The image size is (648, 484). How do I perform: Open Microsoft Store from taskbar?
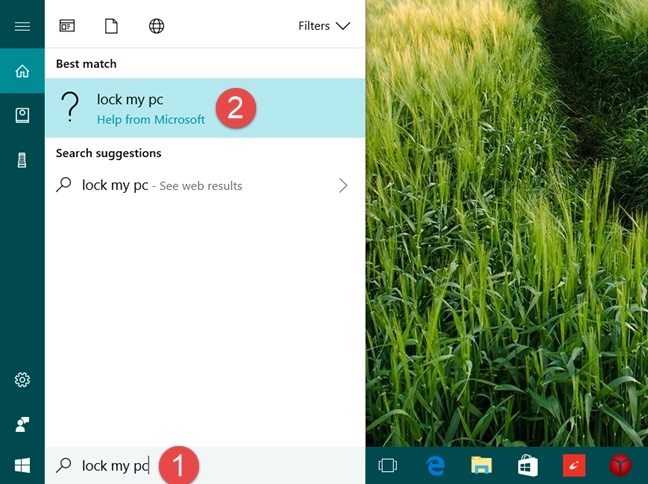pos(528,465)
